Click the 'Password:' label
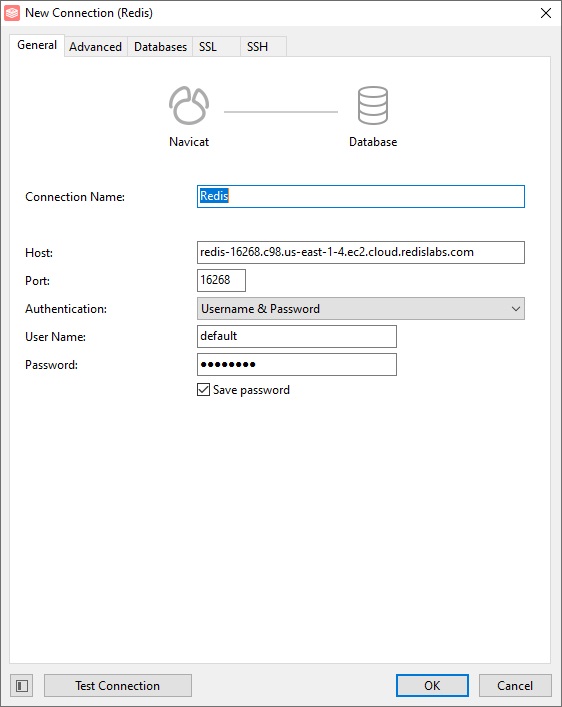The image size is (562, 707). click(51, 365)
